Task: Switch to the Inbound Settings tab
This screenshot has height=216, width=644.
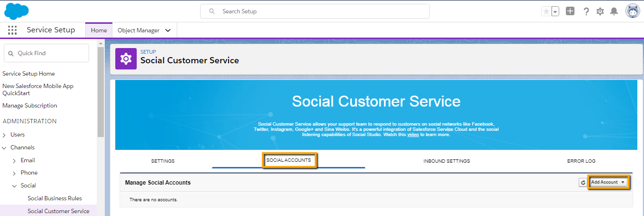Action: [x=447, y=161]
